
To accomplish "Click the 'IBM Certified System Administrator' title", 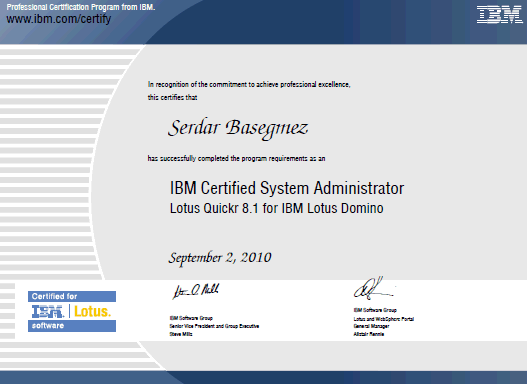I will click(287, 188).
